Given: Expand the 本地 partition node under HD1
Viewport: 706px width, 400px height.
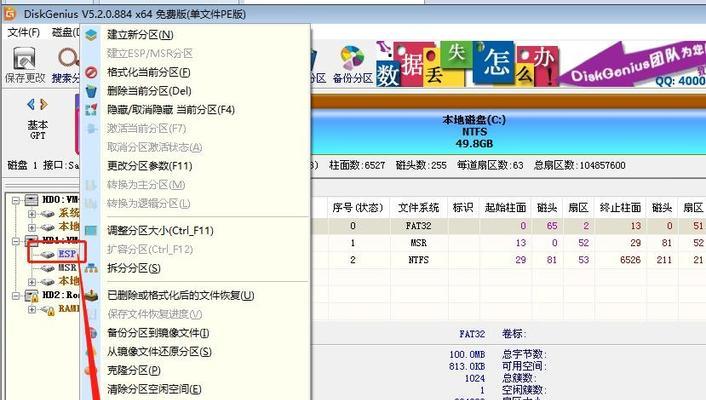Looking at the screenshot, I should (x=32, y=282).
